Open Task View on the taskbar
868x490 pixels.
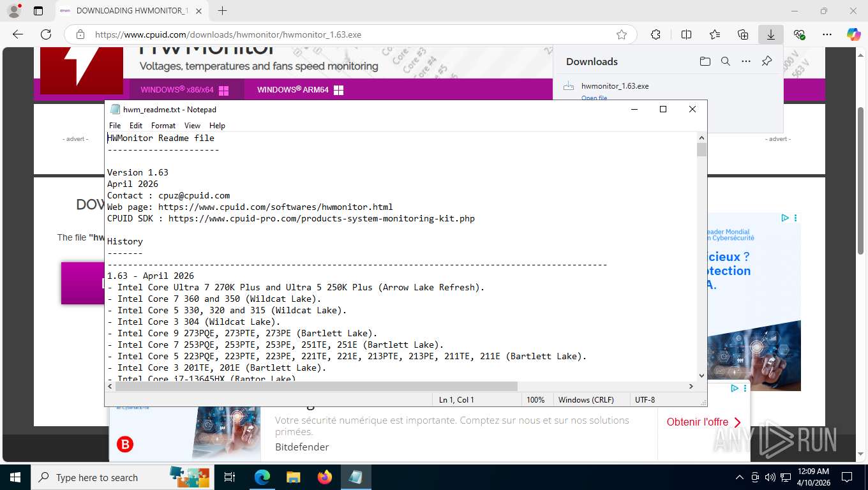pyautogui.click(x=230, y=477)
